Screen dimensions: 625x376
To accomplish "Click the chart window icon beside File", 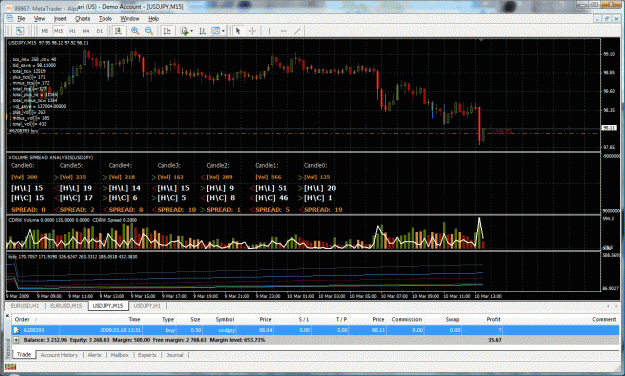I will tap(10, 19).
